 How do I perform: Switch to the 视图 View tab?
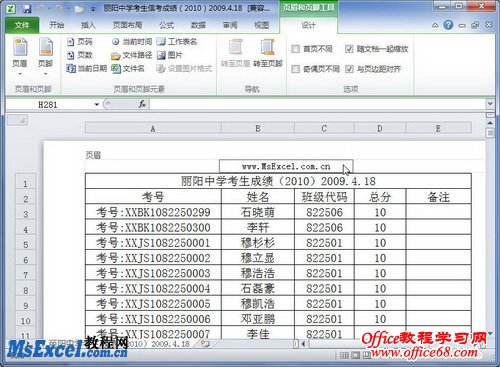pos(262,25)
